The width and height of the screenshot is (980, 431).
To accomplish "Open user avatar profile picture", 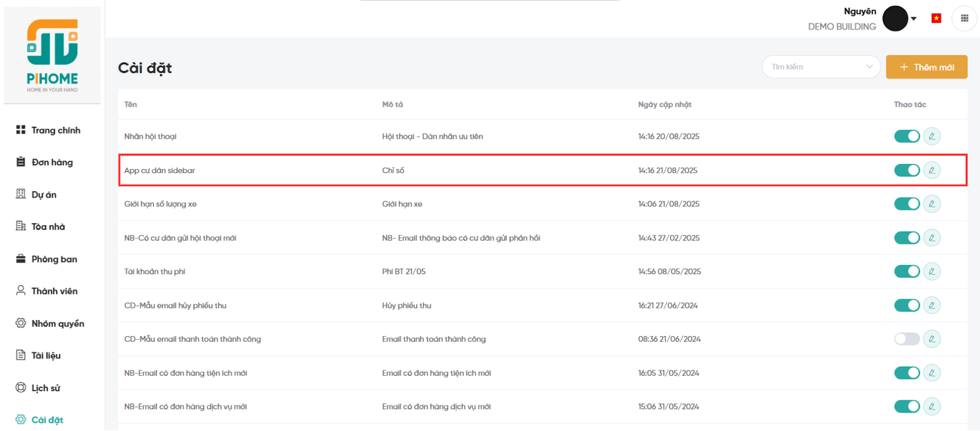I will coord(895,18).
